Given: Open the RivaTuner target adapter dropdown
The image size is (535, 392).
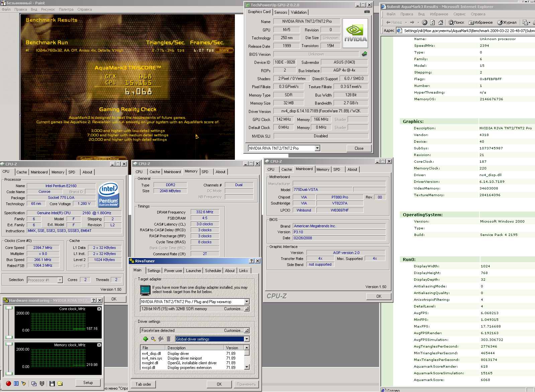Looking at the screenshot, I should [x=247, y=301].
